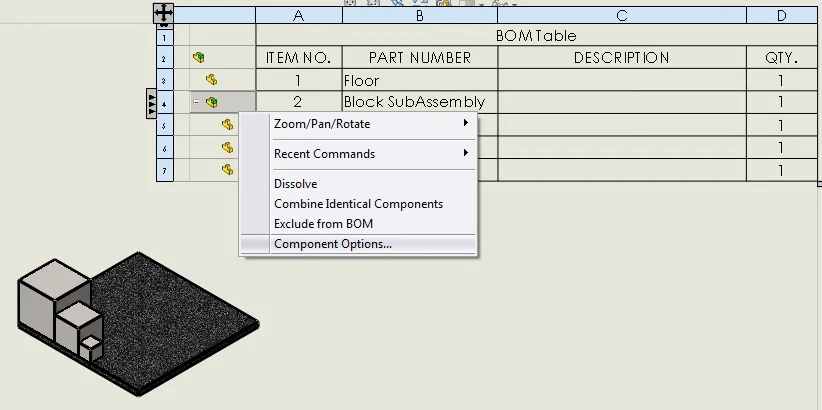Collapse the Block SubAssembly row using minus sign
Screen dimensions: 822x410
[x=195, y=102]
